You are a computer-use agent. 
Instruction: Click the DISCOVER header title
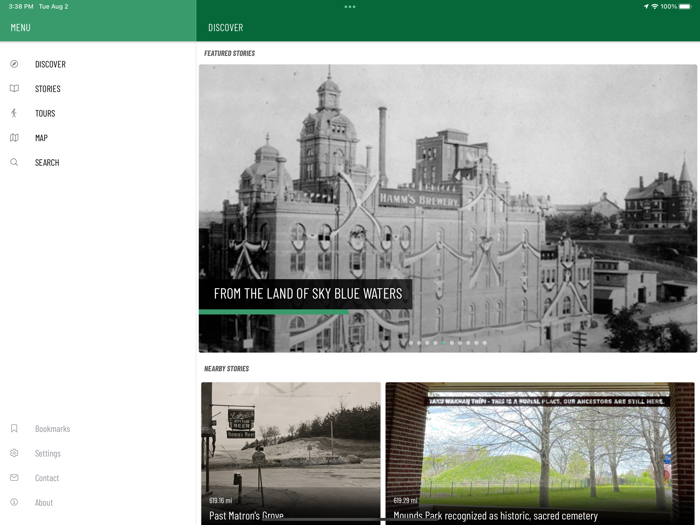coord(225,28)
